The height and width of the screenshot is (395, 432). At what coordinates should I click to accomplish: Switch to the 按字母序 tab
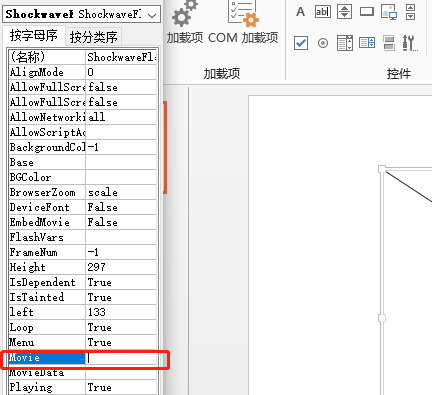click(x=33, y=35)
